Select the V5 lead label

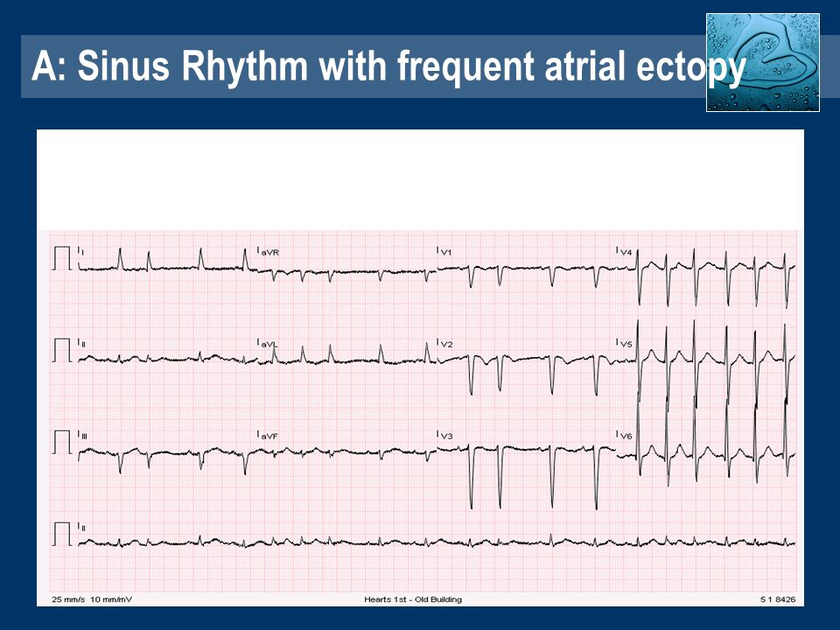coord(626,345)
